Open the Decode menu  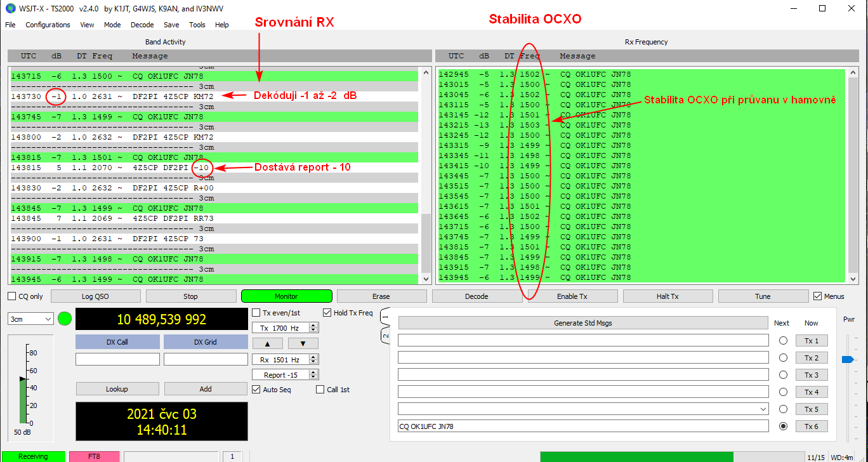pos(142,25)
